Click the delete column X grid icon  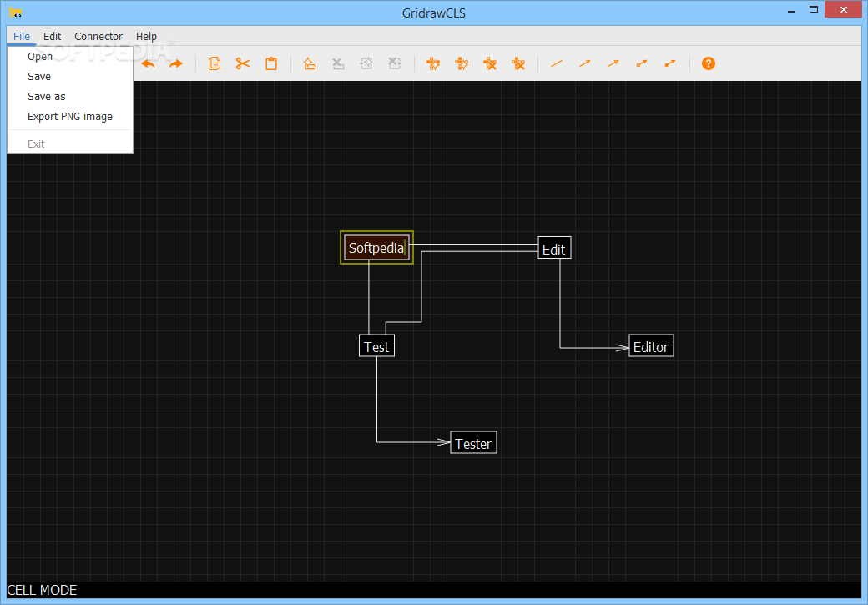click(x=518, y=63)
